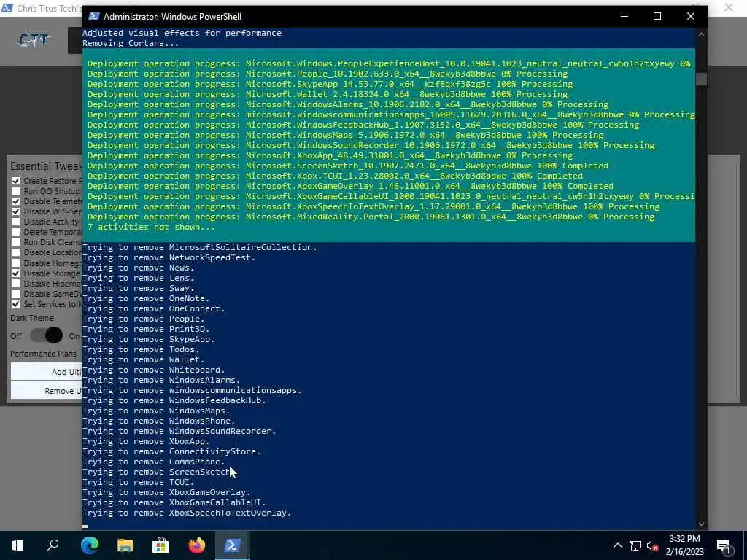Viewport: 747px width, 560px height.
Task: Click Microsoft.Wallet deployment progress line
Action: click(328, 94)
